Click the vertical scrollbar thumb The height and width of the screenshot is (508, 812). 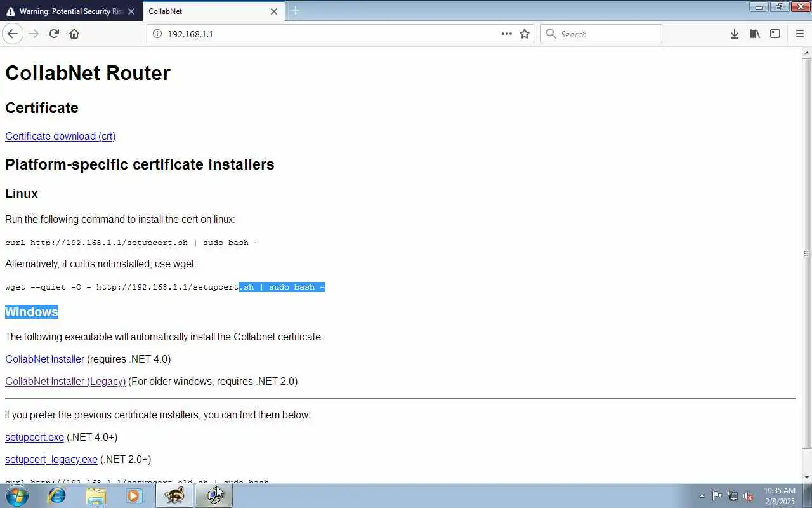[x=806, y=253]
